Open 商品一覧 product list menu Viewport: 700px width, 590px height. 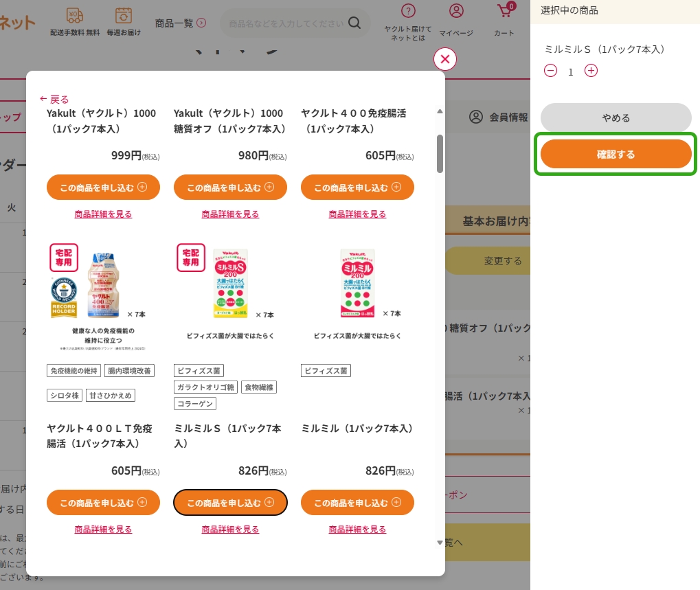pyautogui.click(x=181, y=23)
